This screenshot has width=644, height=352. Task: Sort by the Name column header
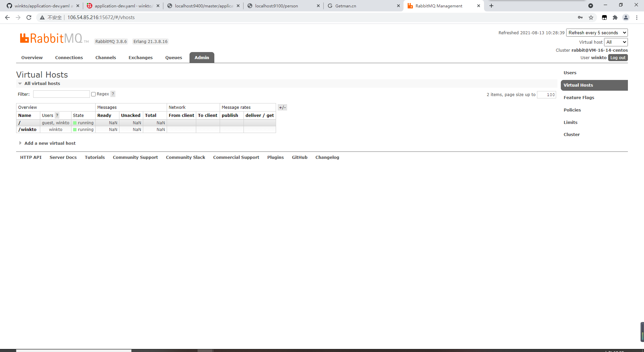click(25, 115)
